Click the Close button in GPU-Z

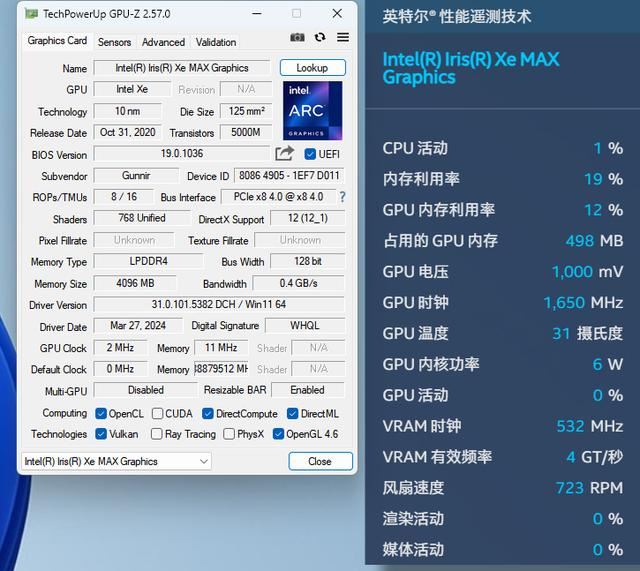tap(320, 461)
